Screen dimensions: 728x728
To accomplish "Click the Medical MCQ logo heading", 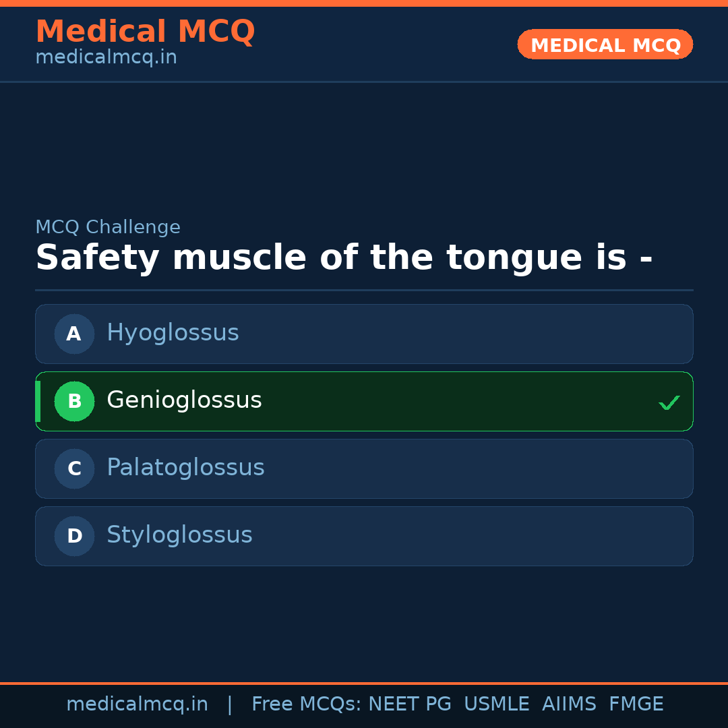I will pyautogui.click(x=145, y=31).
